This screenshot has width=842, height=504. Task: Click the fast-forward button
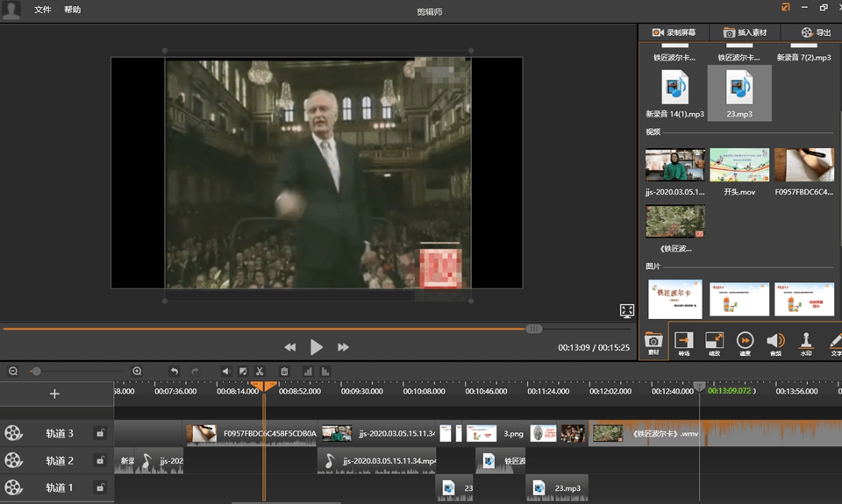click(343, 347)
